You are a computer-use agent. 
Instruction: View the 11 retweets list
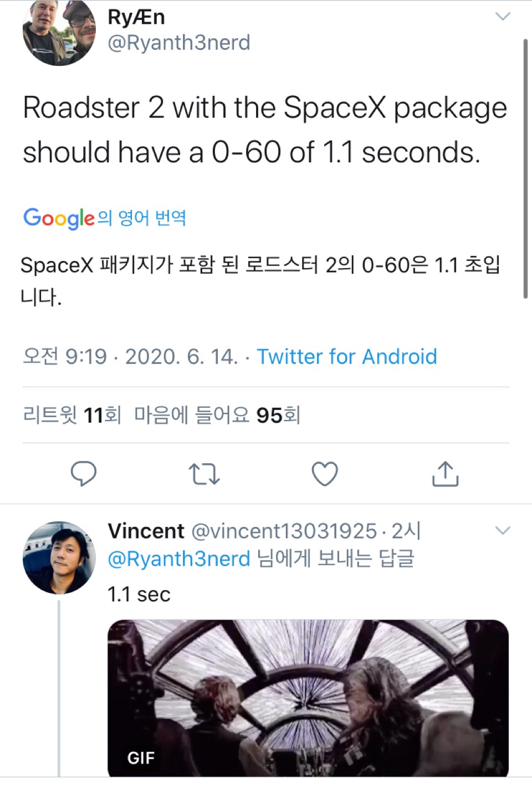(x=72, y=414)
